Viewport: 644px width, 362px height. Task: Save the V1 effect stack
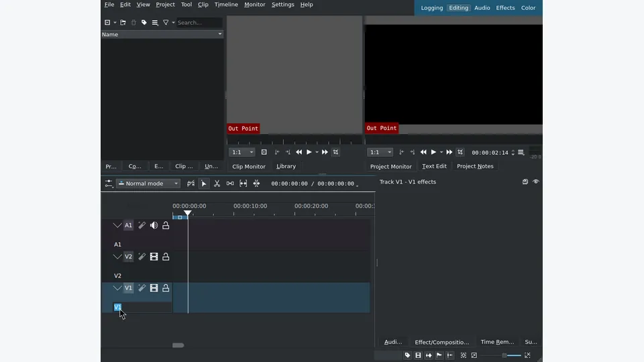pyautogui.click(x=525, y=182)
